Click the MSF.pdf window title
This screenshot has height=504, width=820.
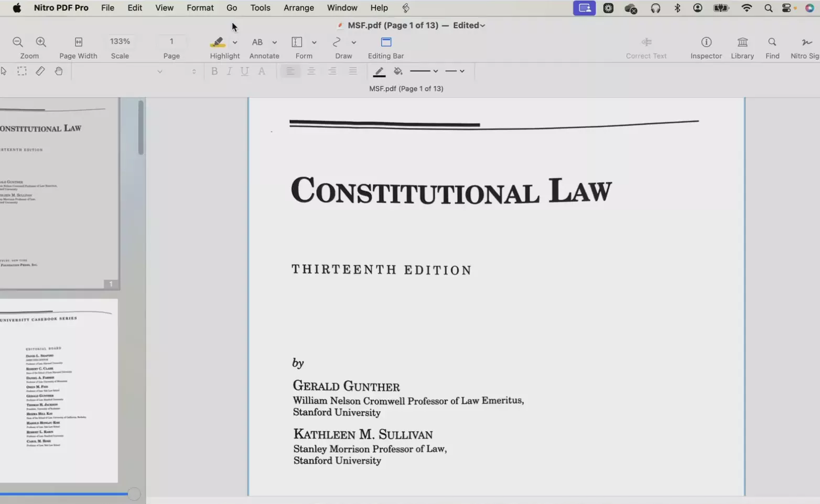click(393, 26)
